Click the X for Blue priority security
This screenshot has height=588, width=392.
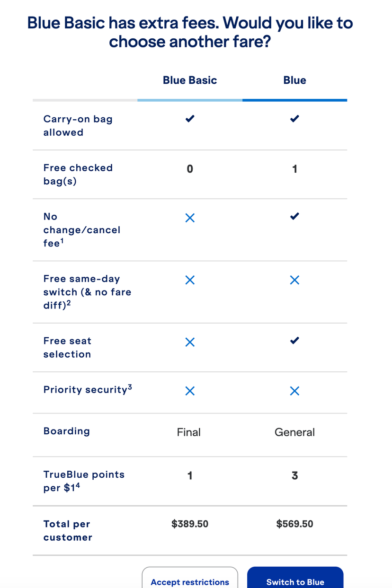point(294,391)
